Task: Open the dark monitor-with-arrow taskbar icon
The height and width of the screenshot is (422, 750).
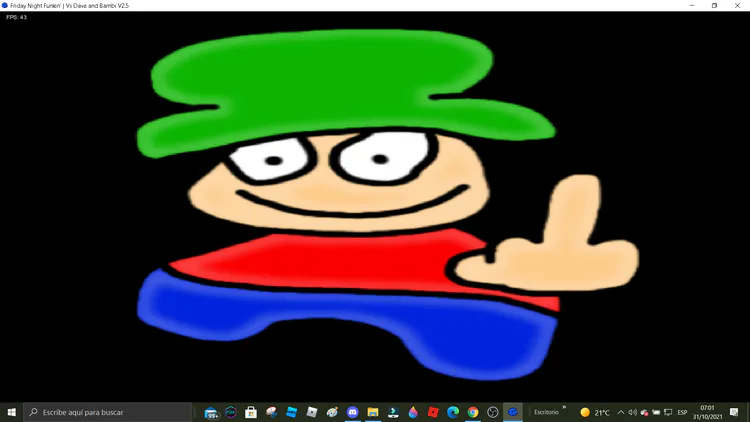Action: click(393, 412)
